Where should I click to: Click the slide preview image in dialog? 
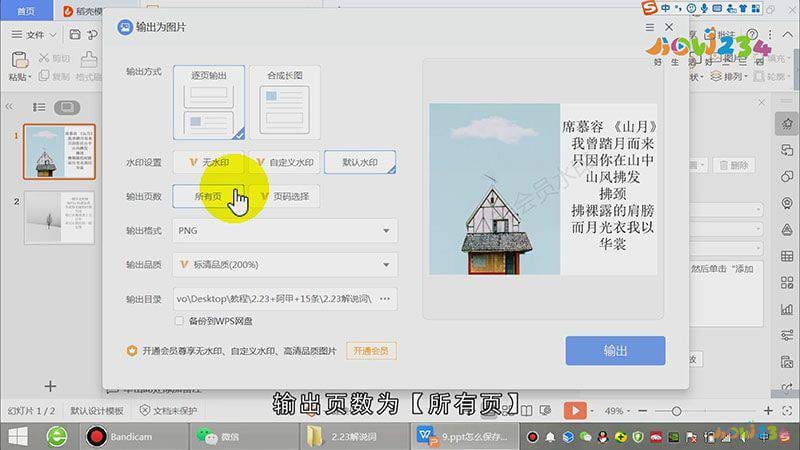[543, 189]
